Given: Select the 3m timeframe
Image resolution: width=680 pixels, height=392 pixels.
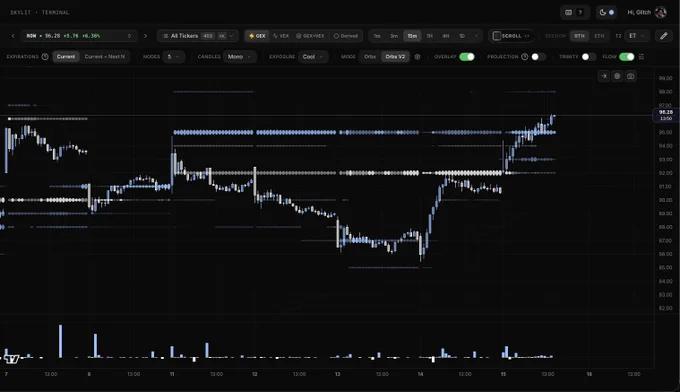Looking at the screenshot, I should 394,36.
